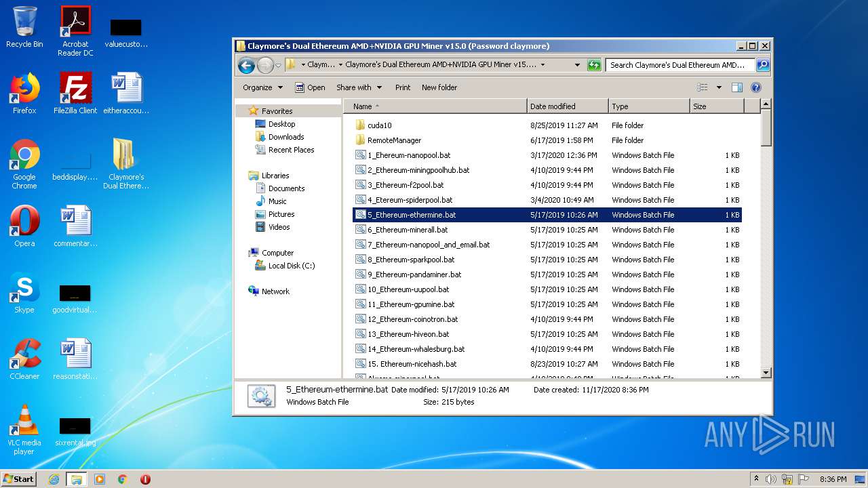This screenshot has height=488, width=868.
Task: Show the preview pane icon
Action: click(737, 87)
